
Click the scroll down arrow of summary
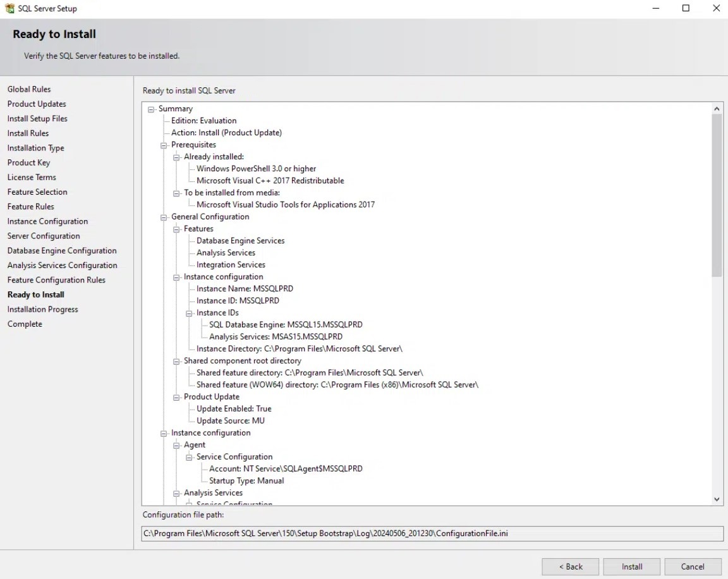[x=717, y=499]
